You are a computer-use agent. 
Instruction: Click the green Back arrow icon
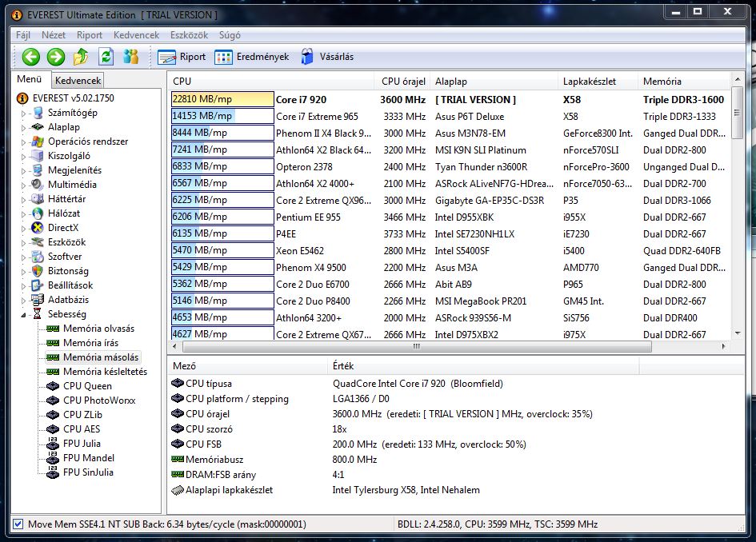point(31,57)
